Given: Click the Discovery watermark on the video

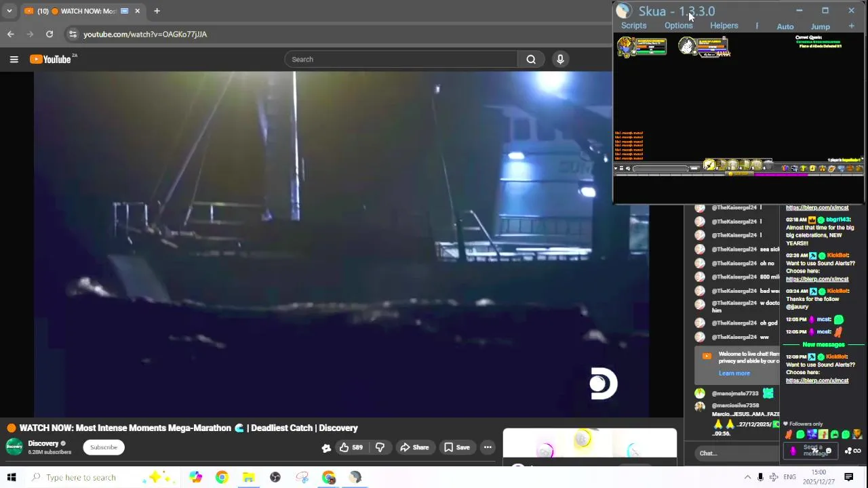Looking at the screenshot, I should pyautogui.click(x=603, y=384).
